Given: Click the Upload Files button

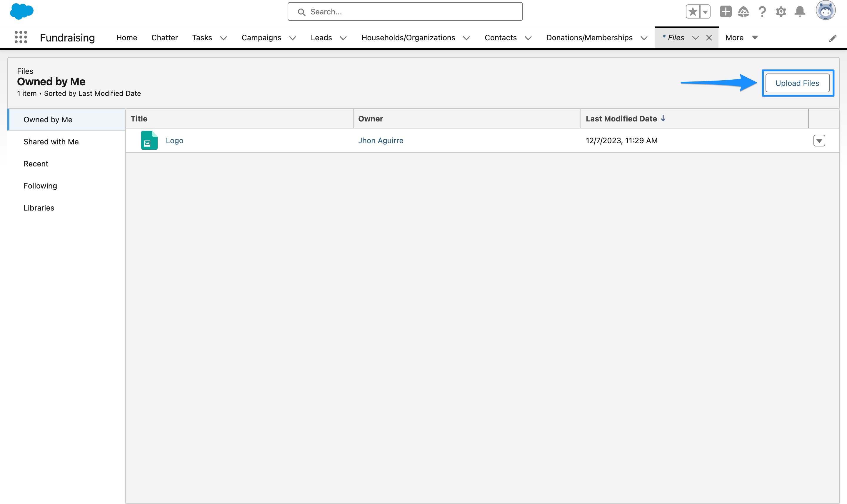Looking at the screenshot, I should pos(797,83).
